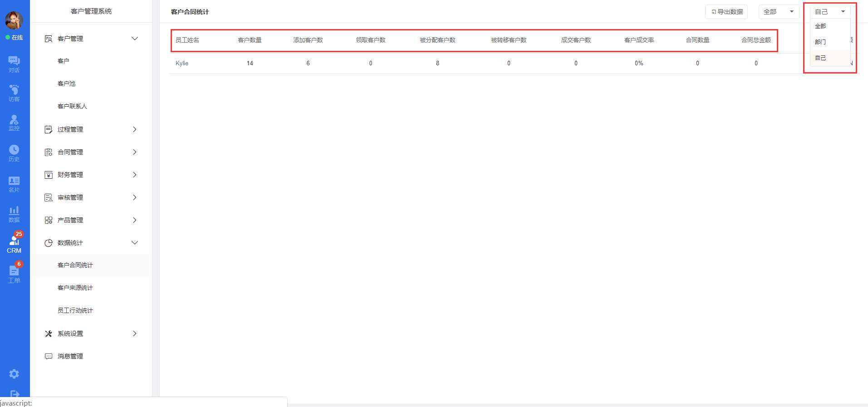Expand the 系统设置 section chevron
This screenshot has width=868, height=407.
[135, 333]
